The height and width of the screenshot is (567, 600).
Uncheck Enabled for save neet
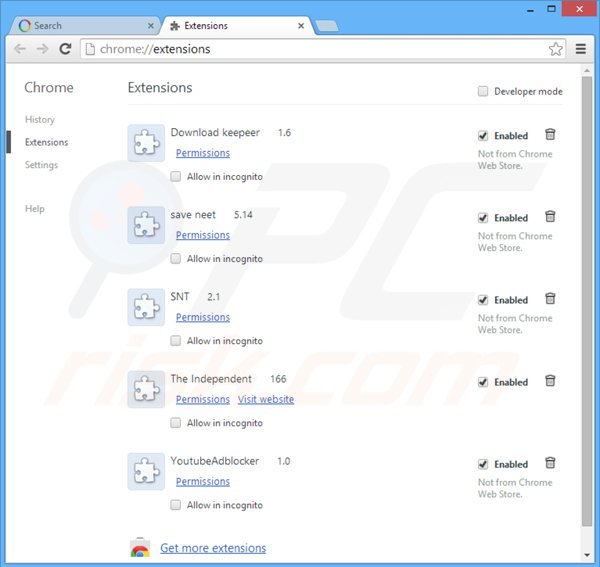click(x=483, y=218)
